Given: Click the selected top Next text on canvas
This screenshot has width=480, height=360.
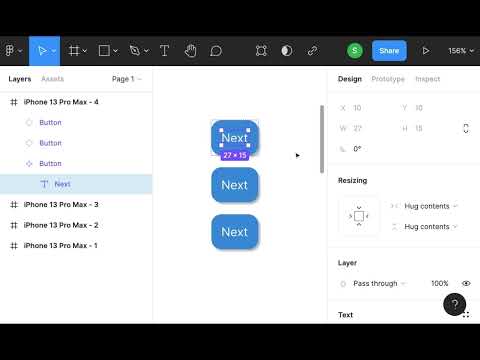Looking at the screenshot, I should [x=235, y=138].
